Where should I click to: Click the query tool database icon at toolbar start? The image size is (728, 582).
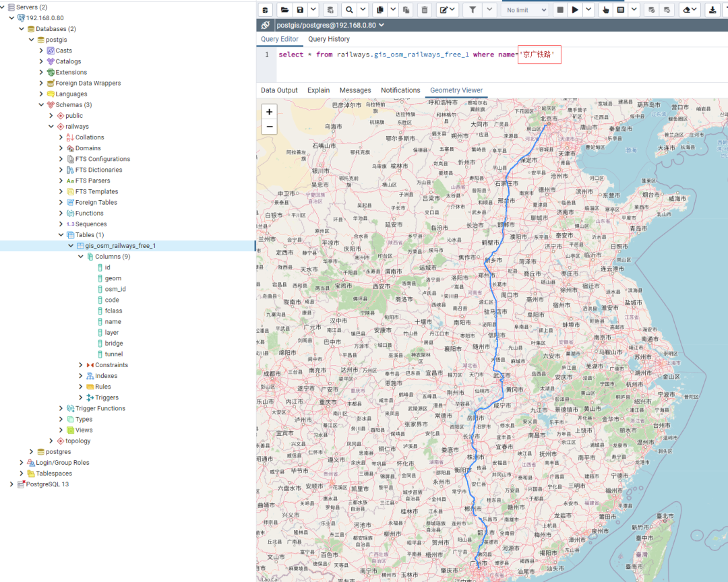pos(265,9)
